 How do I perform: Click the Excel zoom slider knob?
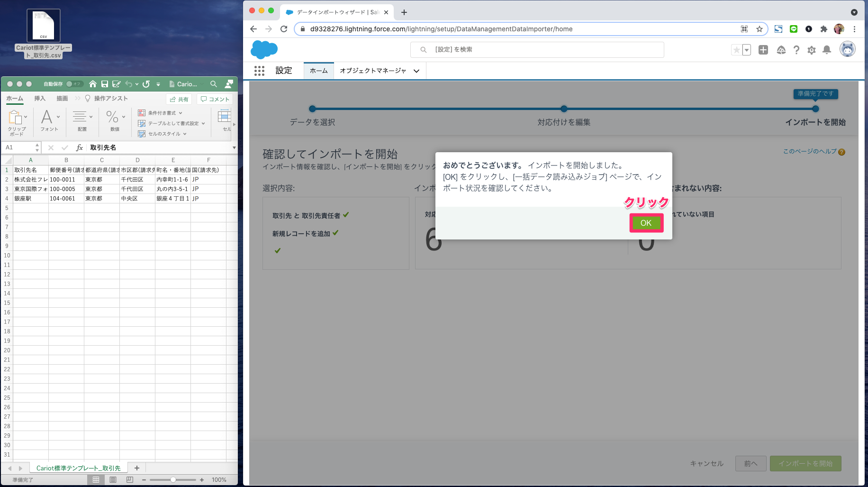(x=173, y=480)
